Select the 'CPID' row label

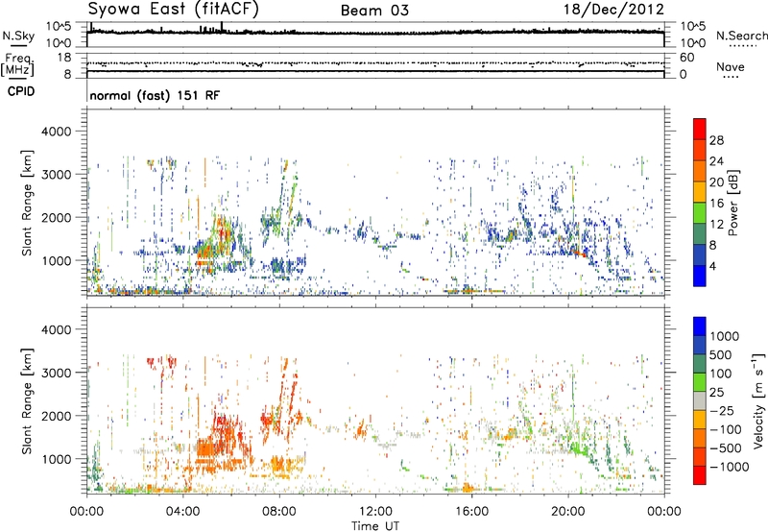point(21,91)
